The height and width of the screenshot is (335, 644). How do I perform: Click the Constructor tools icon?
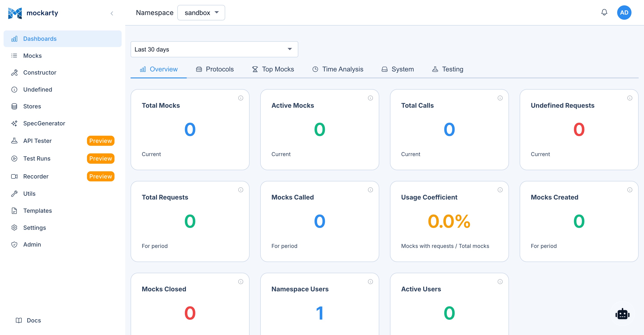point(14,73)
